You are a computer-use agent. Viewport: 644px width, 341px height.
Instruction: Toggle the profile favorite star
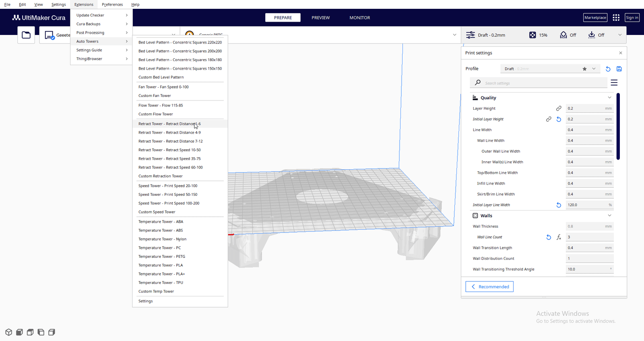click(584, 69)
